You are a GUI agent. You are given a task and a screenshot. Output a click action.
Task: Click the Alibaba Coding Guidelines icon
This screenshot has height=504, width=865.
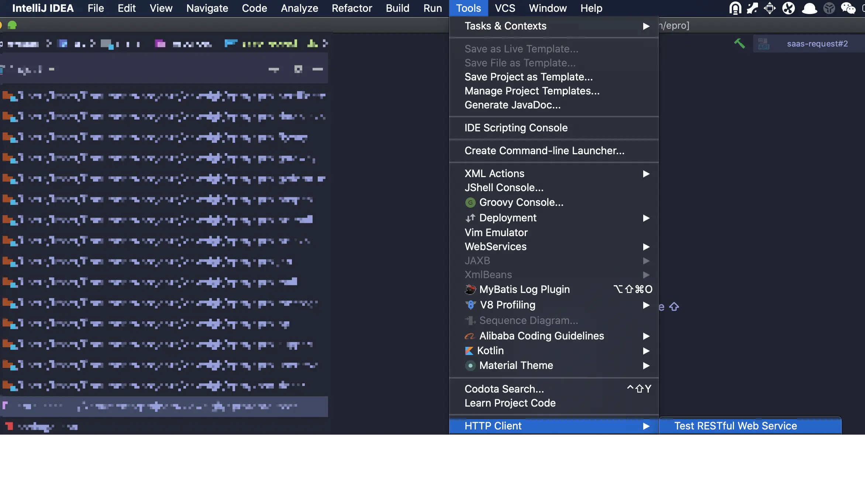469,336
